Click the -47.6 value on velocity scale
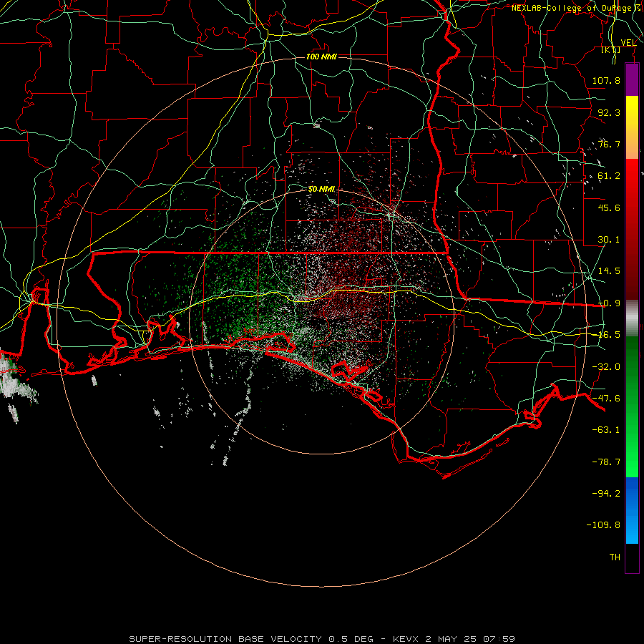 click(x=606, y=399)
